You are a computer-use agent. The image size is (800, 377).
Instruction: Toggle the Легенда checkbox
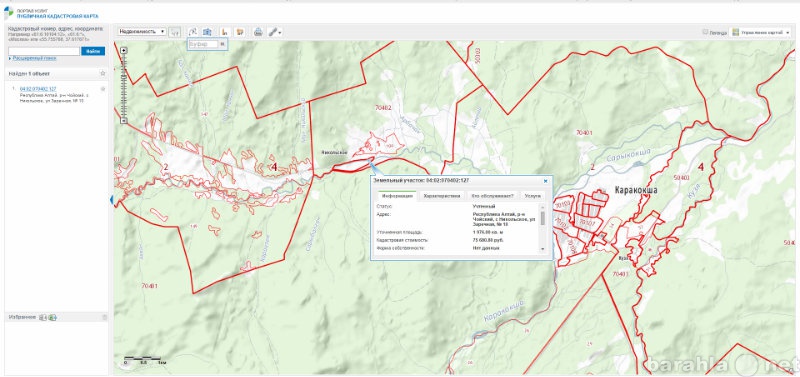(x=705, y=32)
